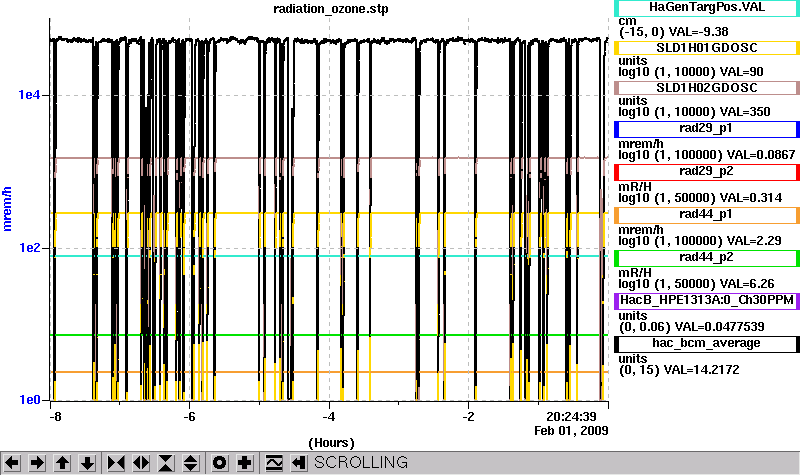Image resolution: width=800 pixels, height=475 pixels.
Task: Click the horizontal zoom-in bowtie icon
Action: point(116,463)
